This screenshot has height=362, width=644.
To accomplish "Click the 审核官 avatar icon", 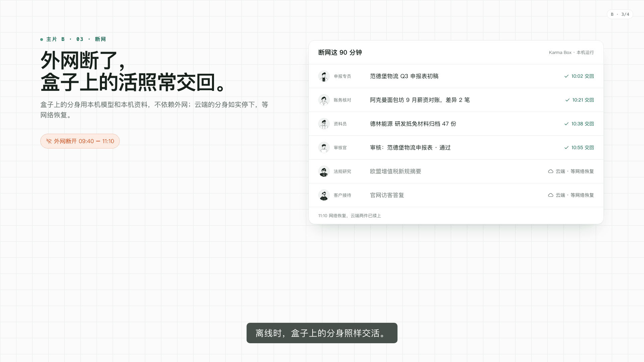I will [324, 147].
